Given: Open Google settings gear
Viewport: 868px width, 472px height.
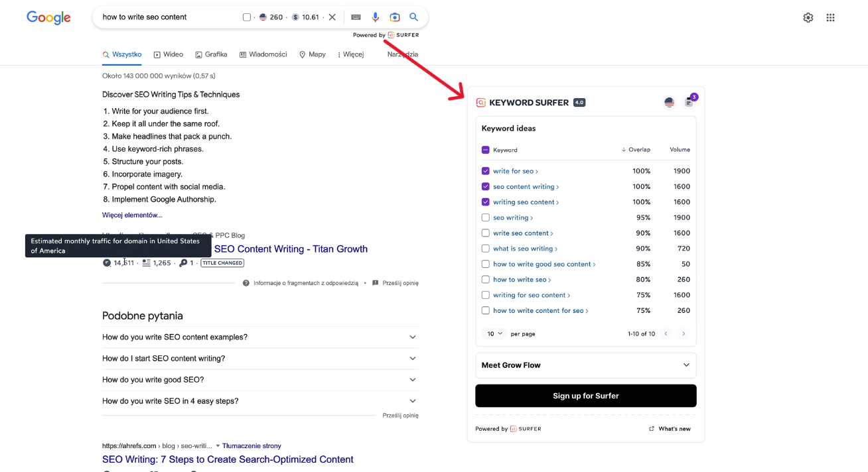Looking at the screenshot, I should click(x=808, y=18).
